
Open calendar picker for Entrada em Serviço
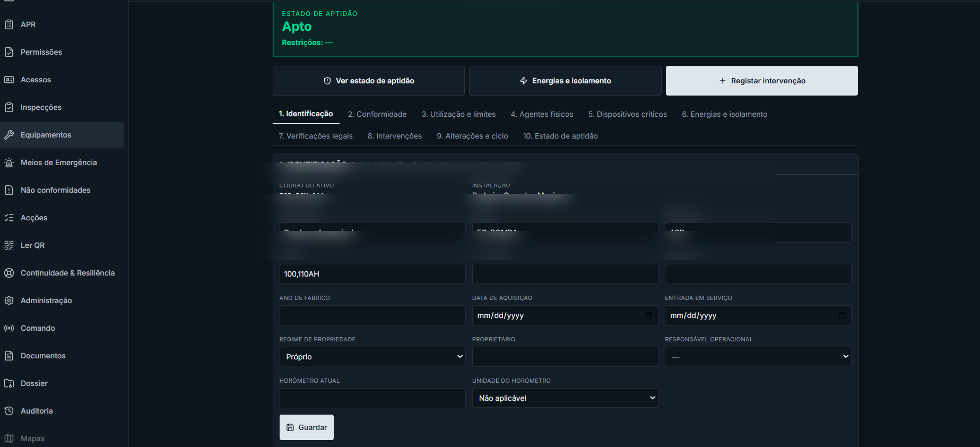[x=842, y=315]
